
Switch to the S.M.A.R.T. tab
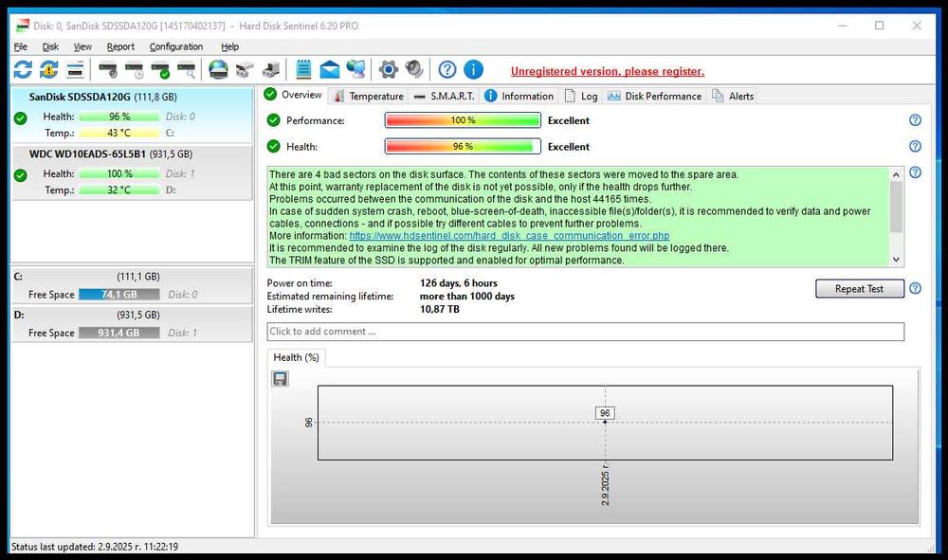pos(445,96)
